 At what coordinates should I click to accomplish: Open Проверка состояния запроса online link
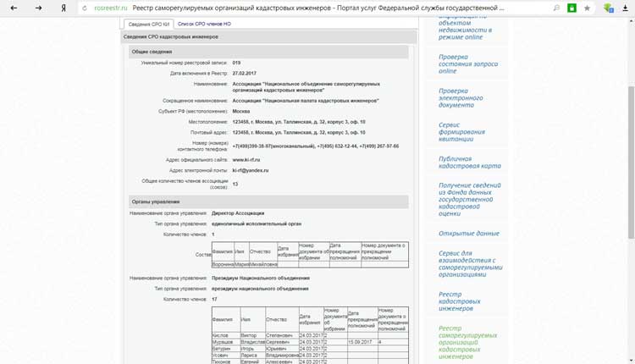coord(467,64)
